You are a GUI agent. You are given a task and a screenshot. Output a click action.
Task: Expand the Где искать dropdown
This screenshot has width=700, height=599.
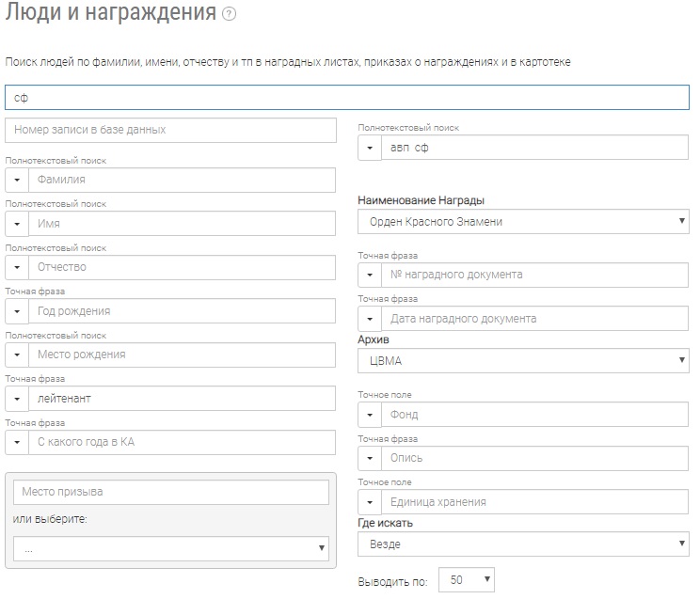[x=523, y=544]
